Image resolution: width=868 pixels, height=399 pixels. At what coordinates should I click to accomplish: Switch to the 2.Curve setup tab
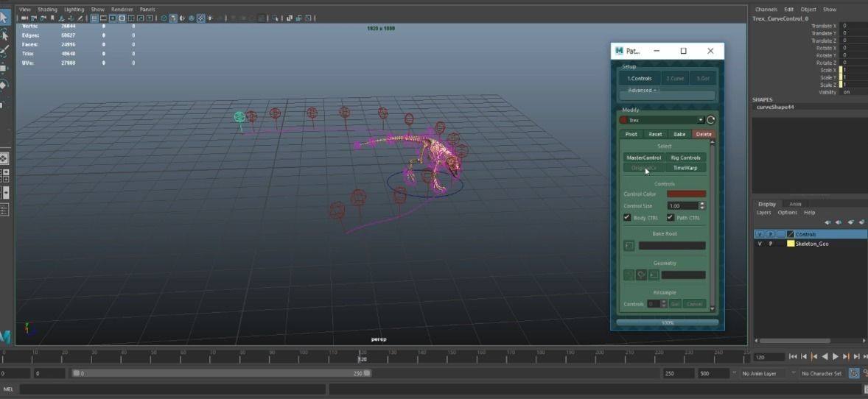(675, 79)
